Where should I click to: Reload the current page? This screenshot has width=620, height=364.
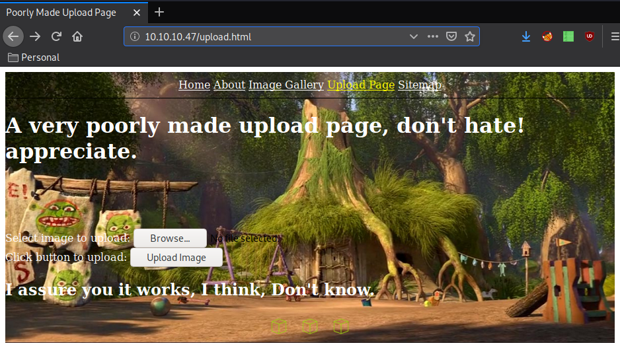pos(56,37)
